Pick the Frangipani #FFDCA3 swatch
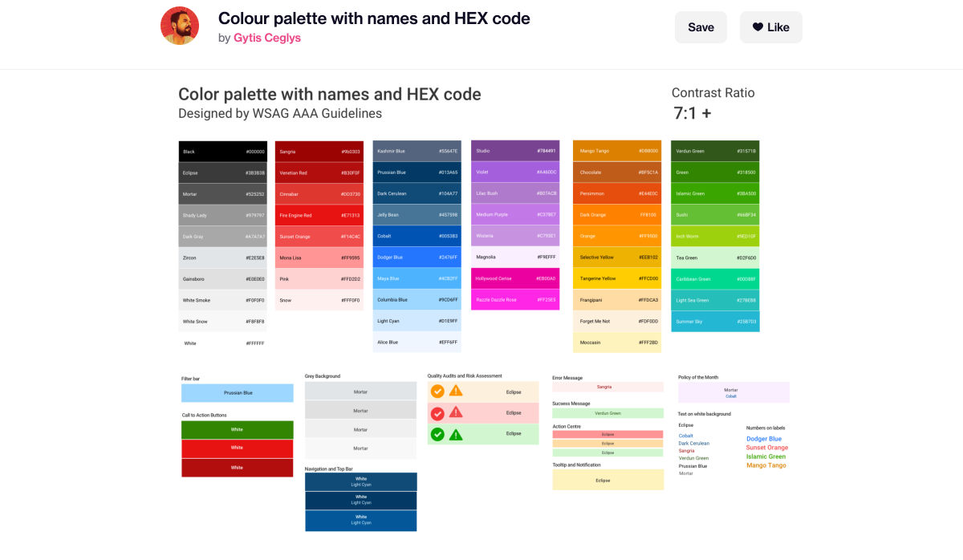 [x=617, y=299]
